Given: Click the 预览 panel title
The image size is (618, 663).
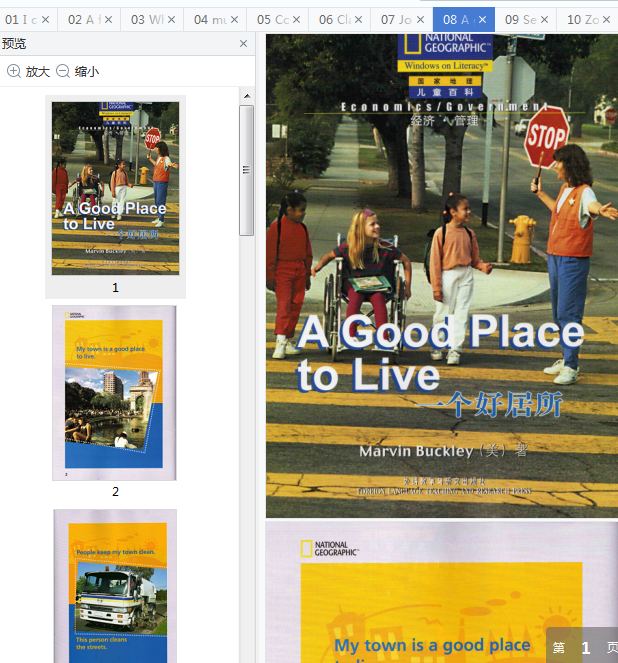Looking at the screenshot, I should point(14,44).
